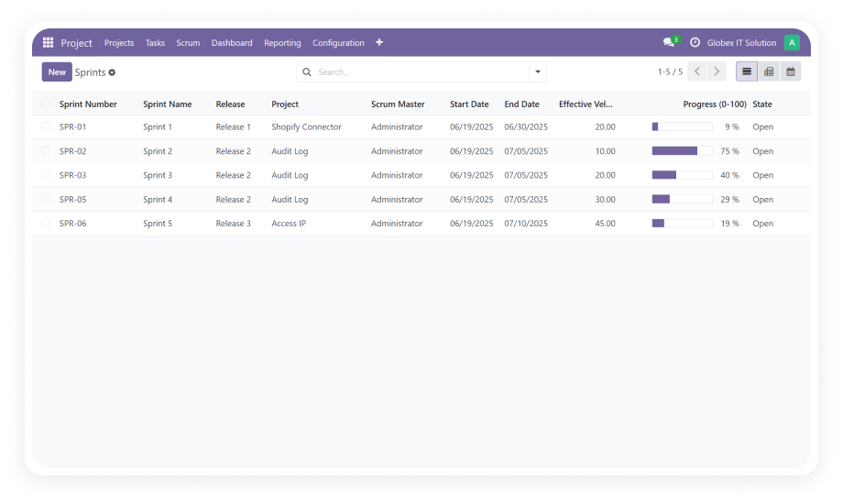The width and height of the screenshot is (843, 504).
Task: Check the SPR-06 row checkbox
Action: coord(46,224)
